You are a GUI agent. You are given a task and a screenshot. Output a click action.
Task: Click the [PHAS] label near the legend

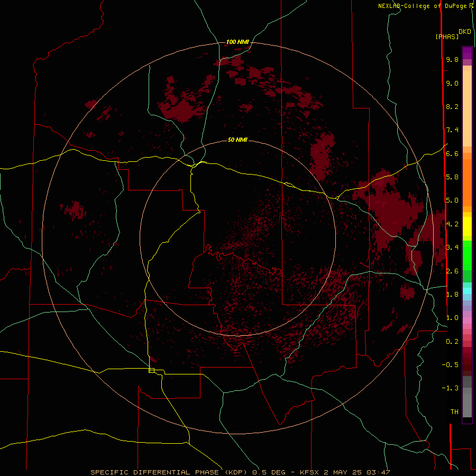click(x=447, y=37)
